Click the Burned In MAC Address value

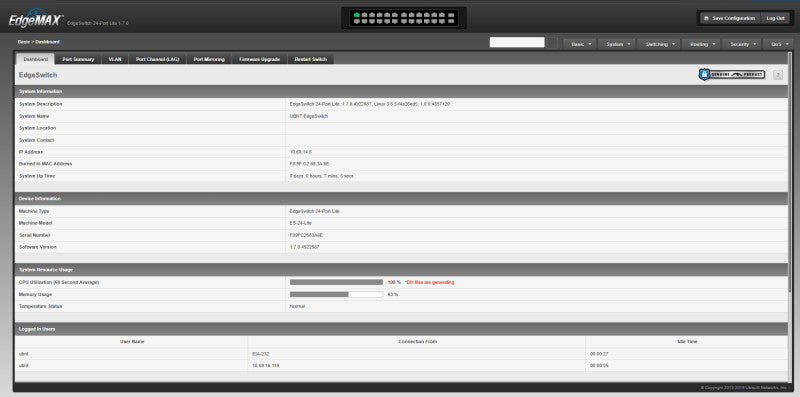click(x=309, y=164)
